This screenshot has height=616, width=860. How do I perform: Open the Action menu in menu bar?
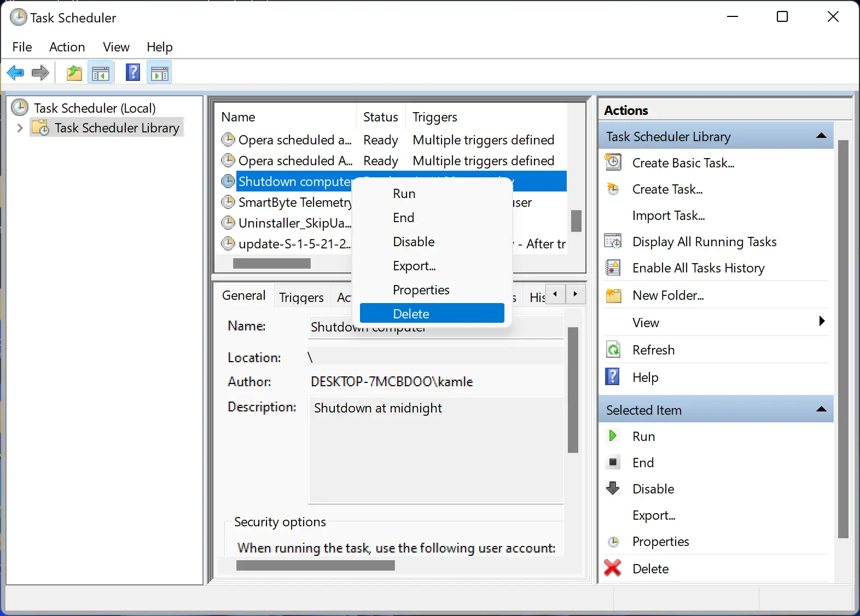(x=67, y=47)
